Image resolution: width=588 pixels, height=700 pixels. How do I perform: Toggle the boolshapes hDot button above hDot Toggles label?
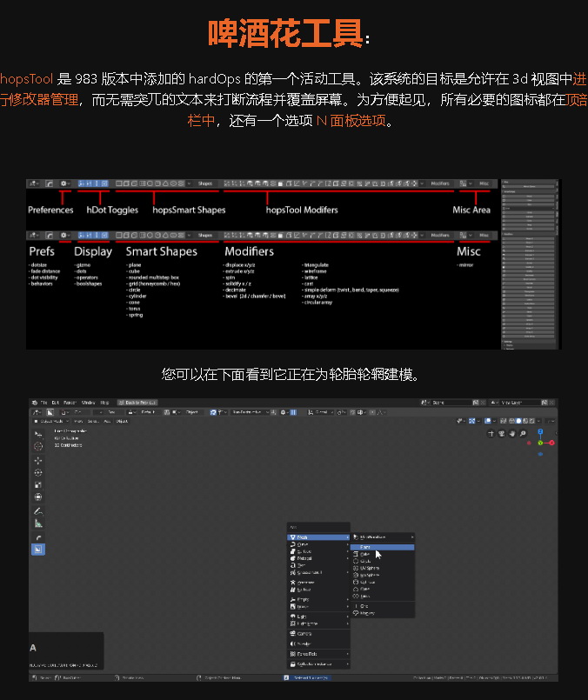click(104, 183)
